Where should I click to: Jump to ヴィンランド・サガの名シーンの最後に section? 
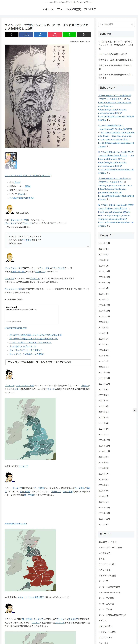pyautogui.click(x=27, y=354)
